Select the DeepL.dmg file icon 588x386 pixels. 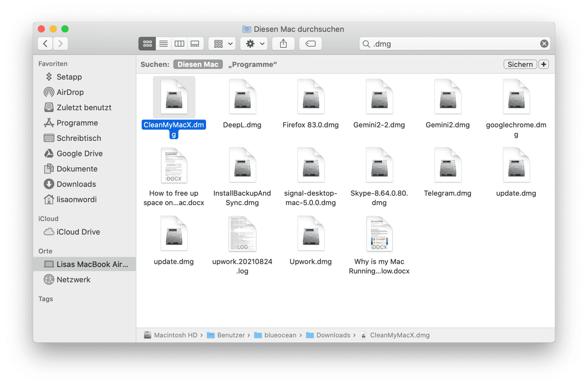(x=242, y=97)
